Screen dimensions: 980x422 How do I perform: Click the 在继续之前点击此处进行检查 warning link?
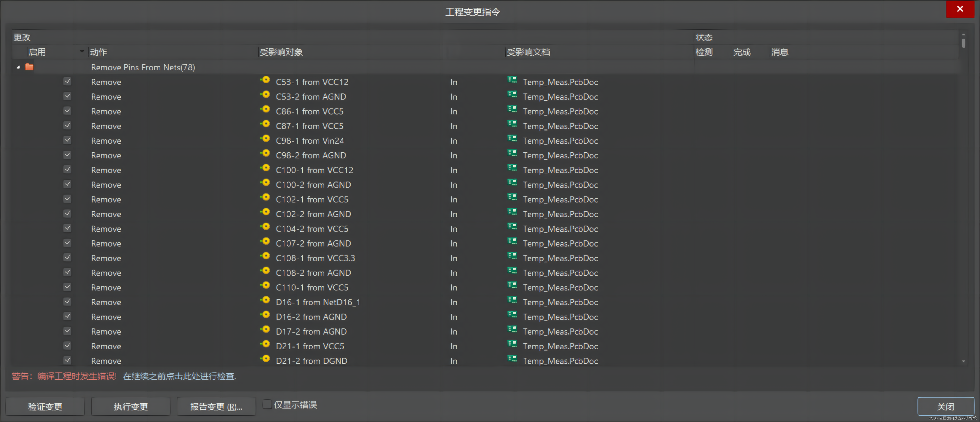tap(179, 376)
